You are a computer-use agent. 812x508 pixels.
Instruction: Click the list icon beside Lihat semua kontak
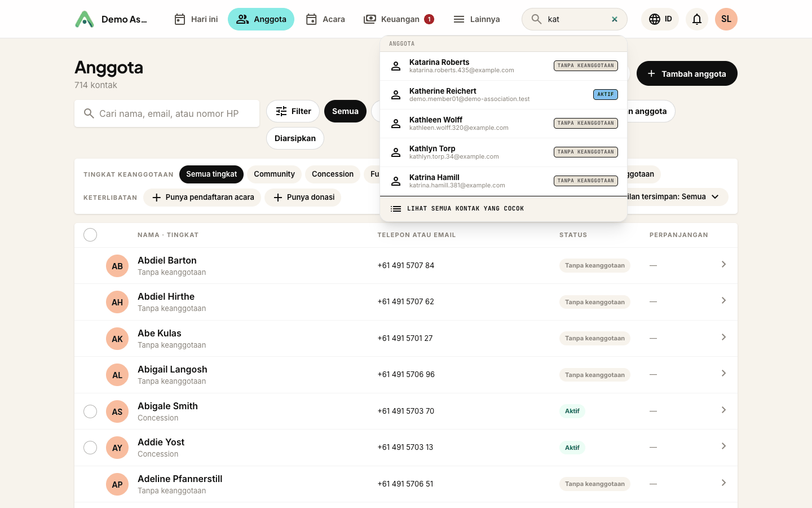pos(396,209)
